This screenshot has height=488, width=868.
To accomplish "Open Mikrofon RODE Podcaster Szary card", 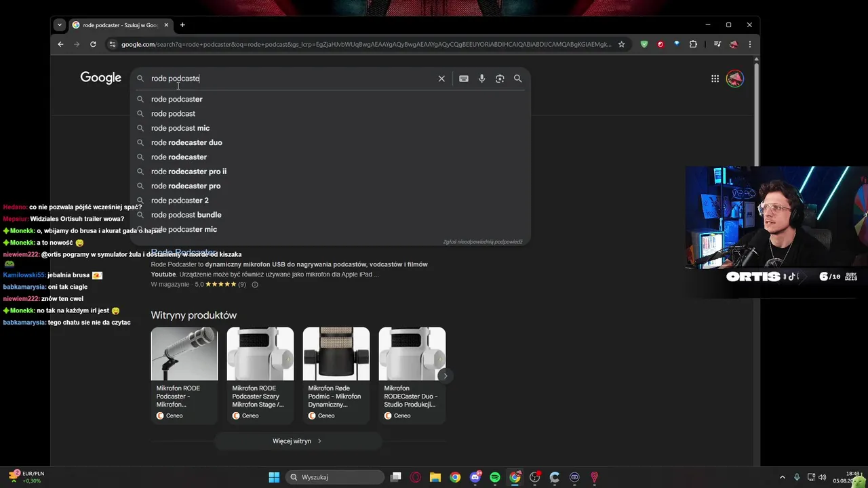I will click(260, 375).
